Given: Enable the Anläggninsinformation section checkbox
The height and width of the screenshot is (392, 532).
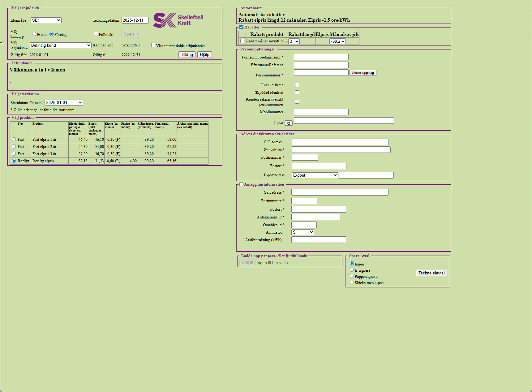Looking at the screenshot, I should pos(242,184).
